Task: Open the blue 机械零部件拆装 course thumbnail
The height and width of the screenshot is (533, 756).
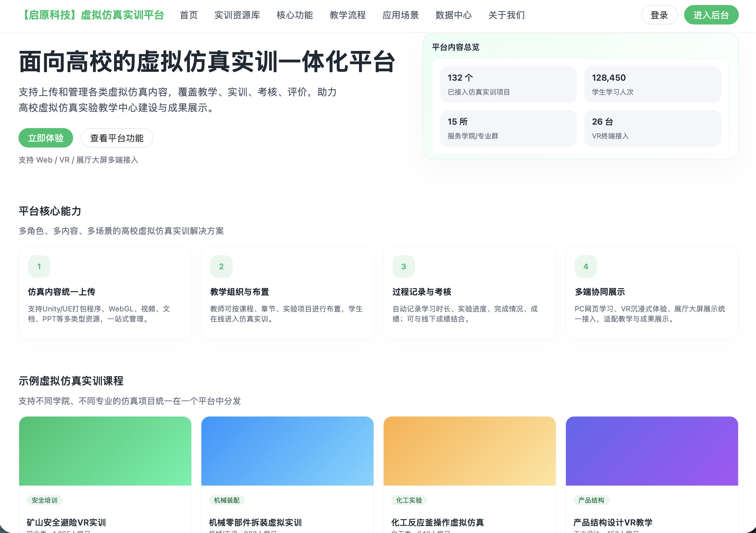Action: 287,451
